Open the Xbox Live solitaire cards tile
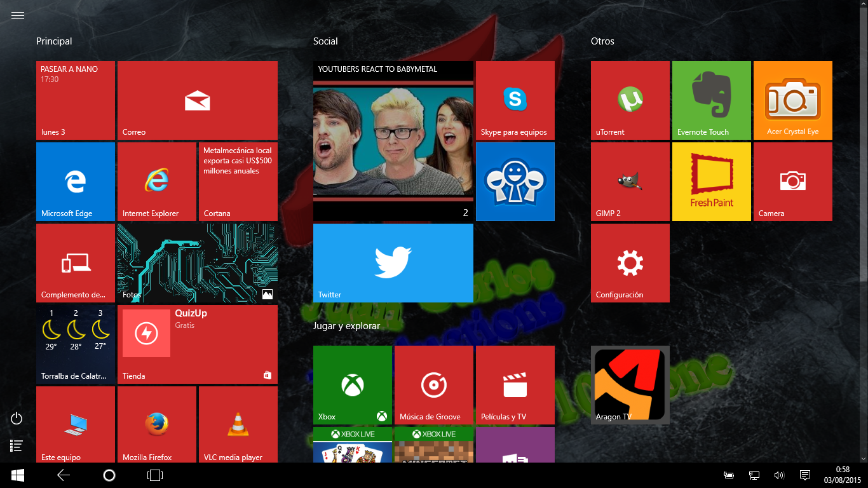Viewport: 868px width, 488px height. [353, 445]
